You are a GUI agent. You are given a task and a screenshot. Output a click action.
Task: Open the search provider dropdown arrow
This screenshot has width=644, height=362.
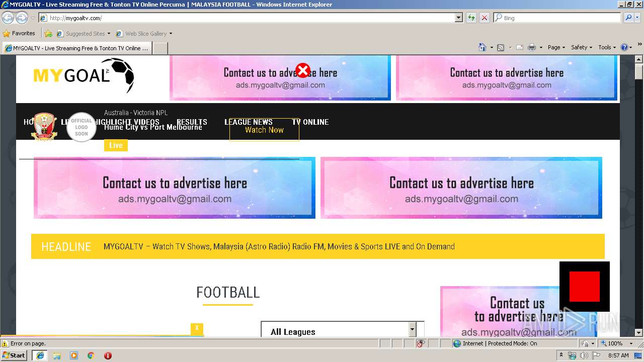[637, 18]
